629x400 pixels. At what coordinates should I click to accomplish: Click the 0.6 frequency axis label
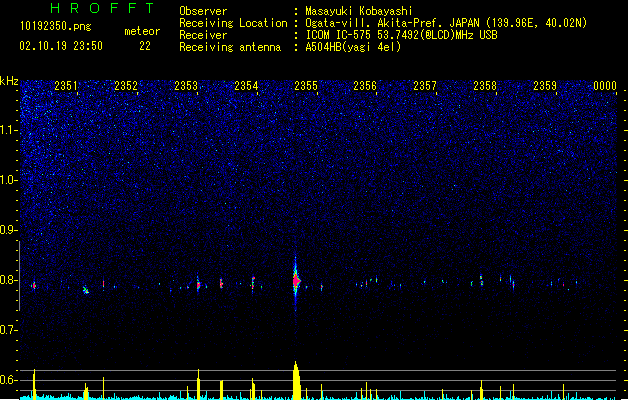pyautogui.click(x=8, y=380)
